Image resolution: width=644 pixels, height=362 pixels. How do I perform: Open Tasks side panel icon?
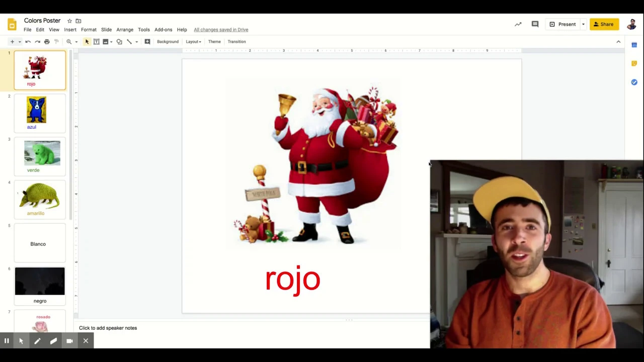(634, 82)
